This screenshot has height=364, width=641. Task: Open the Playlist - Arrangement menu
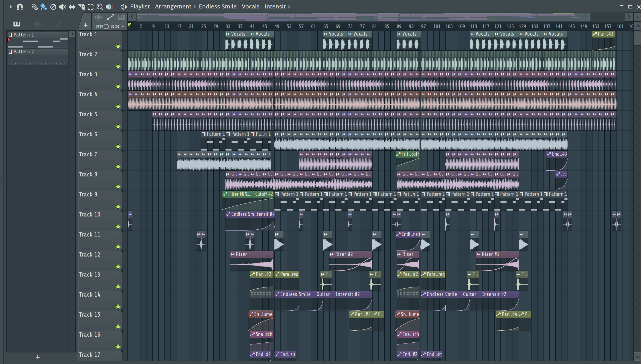coord(160,6)
